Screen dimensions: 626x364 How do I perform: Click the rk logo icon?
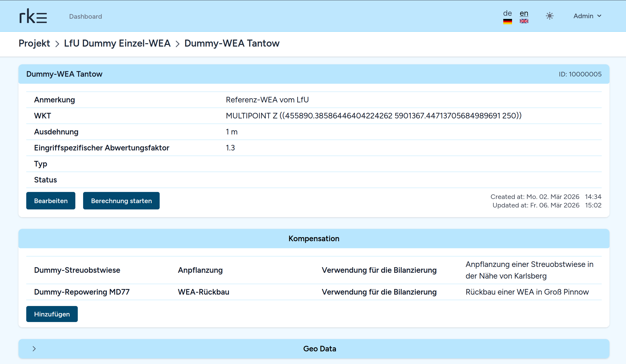[x=33, y=16]
